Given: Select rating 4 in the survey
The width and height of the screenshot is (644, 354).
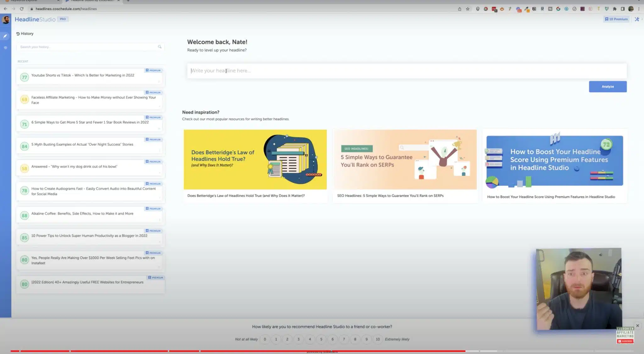Looking at the screenshot, I should 310,339.
